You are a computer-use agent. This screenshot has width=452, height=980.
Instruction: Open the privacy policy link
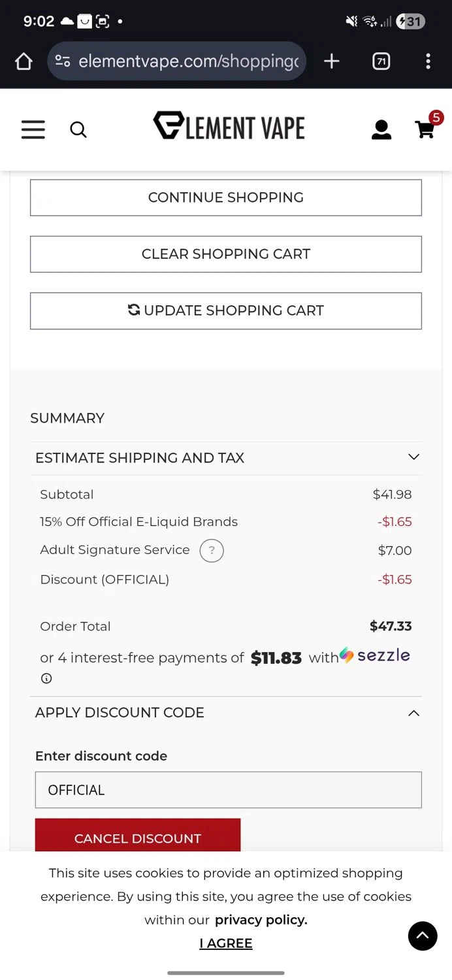pos(261,920)
